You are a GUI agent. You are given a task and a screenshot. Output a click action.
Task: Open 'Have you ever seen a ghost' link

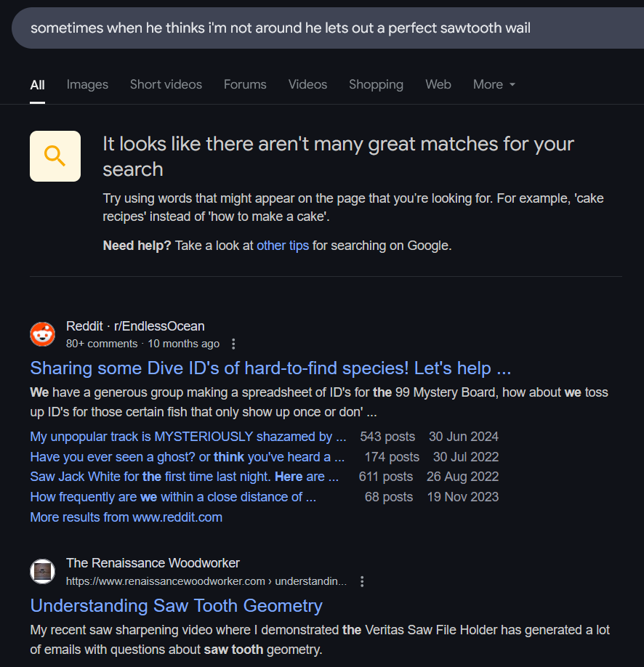click(188, 457)
